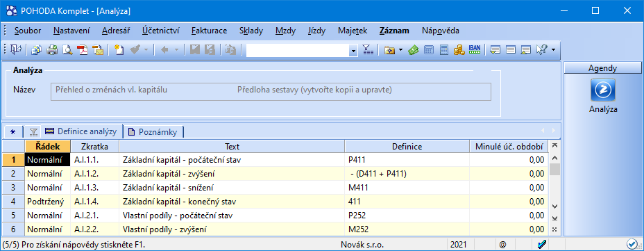Image resolution: width=644 pixels, height=251 pixels.
Task: Click the middle panel layout icon
Action: pos(511,50)
